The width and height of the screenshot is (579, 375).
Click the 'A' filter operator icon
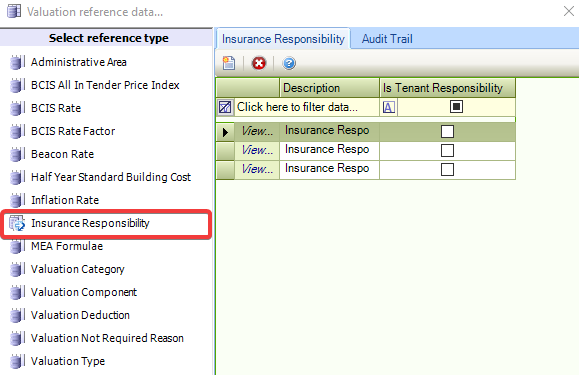click(388, 107)
